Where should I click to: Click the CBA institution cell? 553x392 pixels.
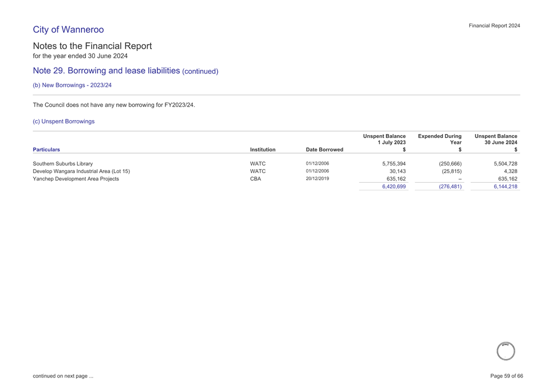tap(255, 179)
